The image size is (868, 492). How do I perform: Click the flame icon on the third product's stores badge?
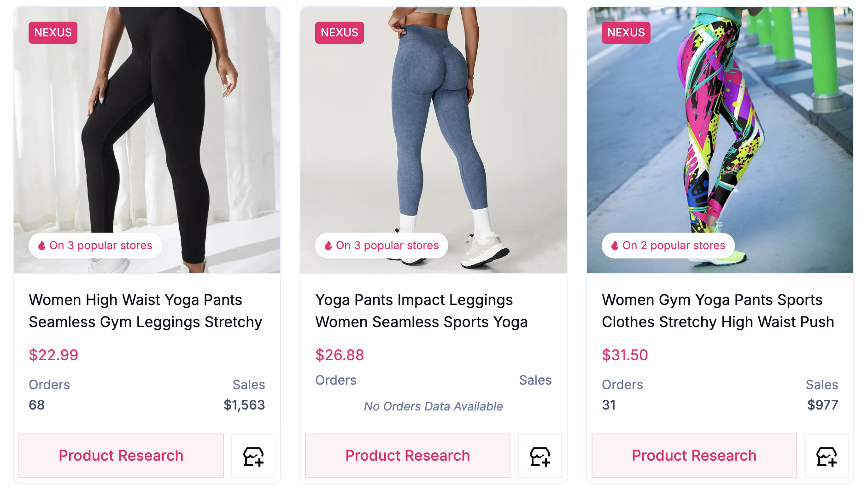(615, 246)
